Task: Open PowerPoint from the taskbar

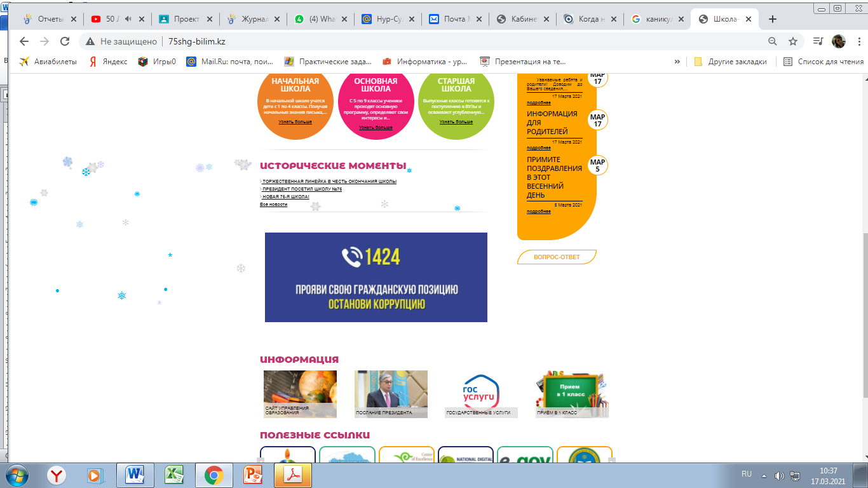Action: click(x=252, y=475)
